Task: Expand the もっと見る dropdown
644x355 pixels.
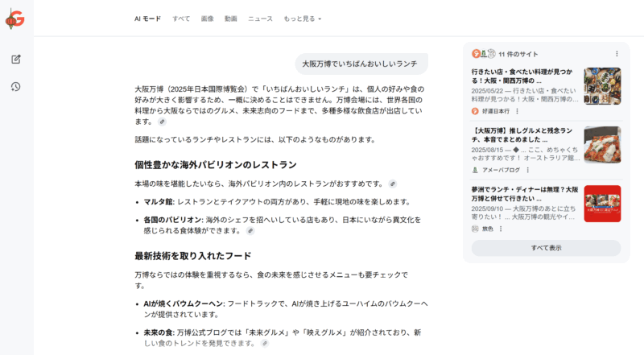Action: point(302,18)
